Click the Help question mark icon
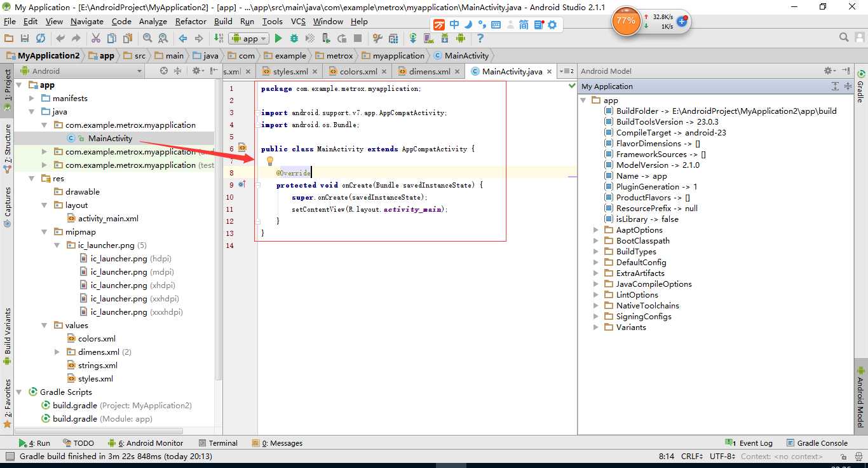Viewport: 868px width, 468px height. point(480,39)
